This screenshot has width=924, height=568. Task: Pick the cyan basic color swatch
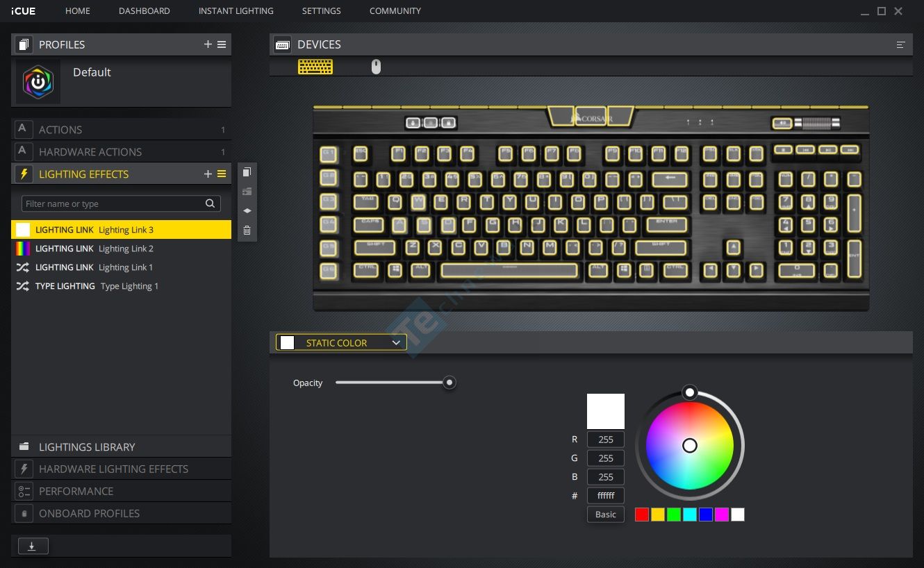coord(690,515)
